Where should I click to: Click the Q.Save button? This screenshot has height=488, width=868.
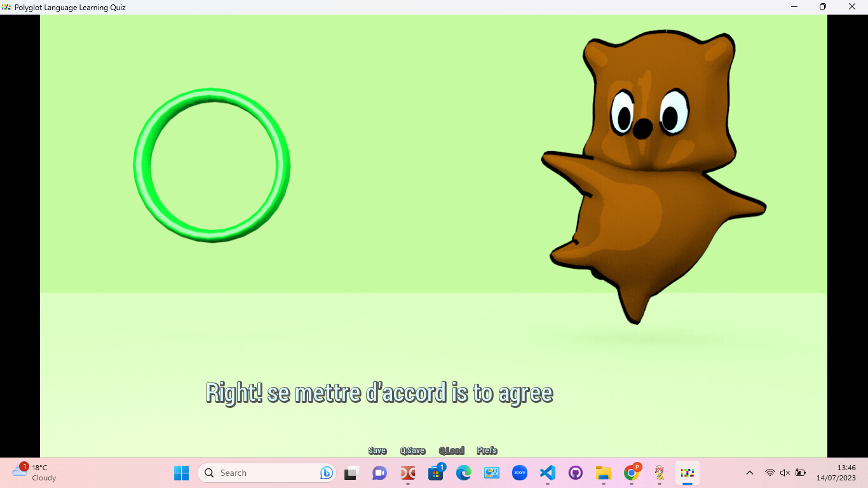[412, 451]
